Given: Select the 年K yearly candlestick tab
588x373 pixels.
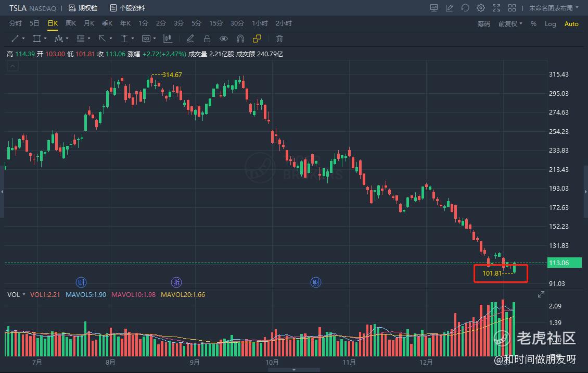Looking at the screenshot, I should [125, 23].
